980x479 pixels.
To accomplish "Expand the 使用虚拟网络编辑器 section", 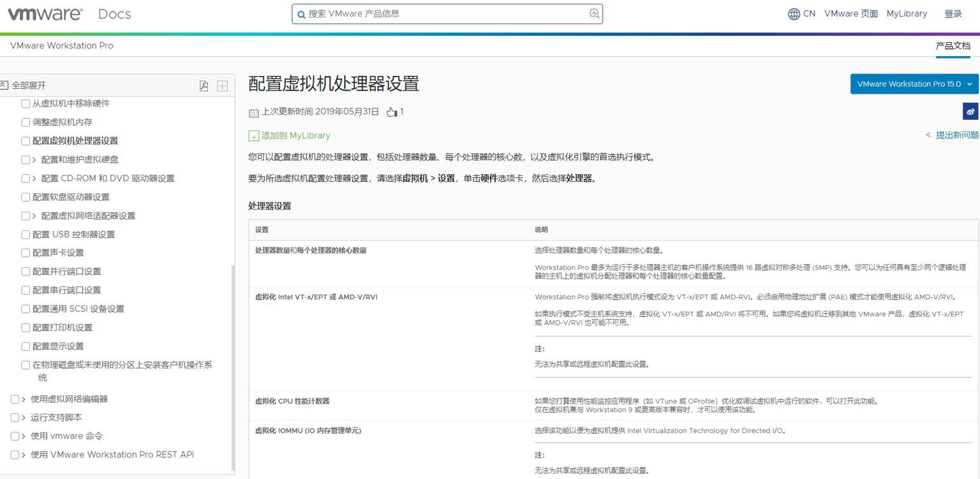I will [24, 399].
